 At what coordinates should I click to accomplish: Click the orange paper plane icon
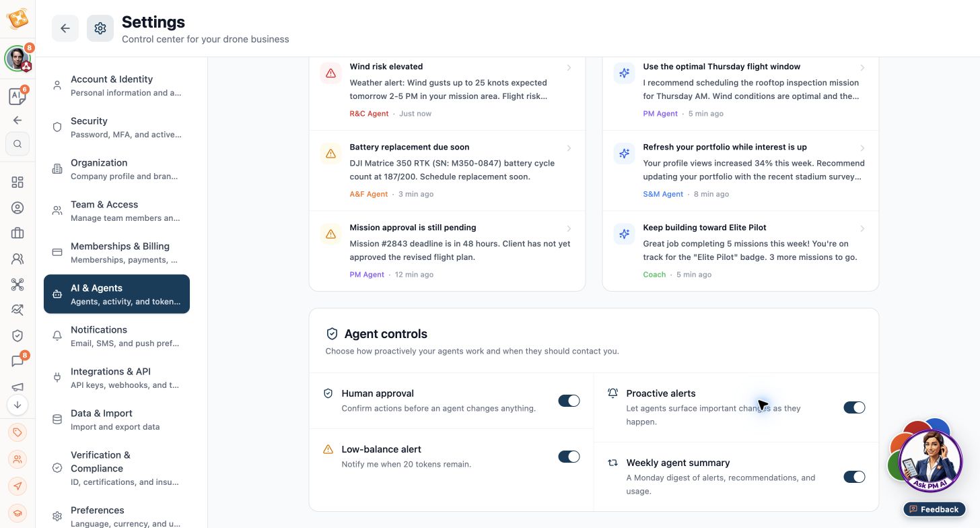[17, 486]
